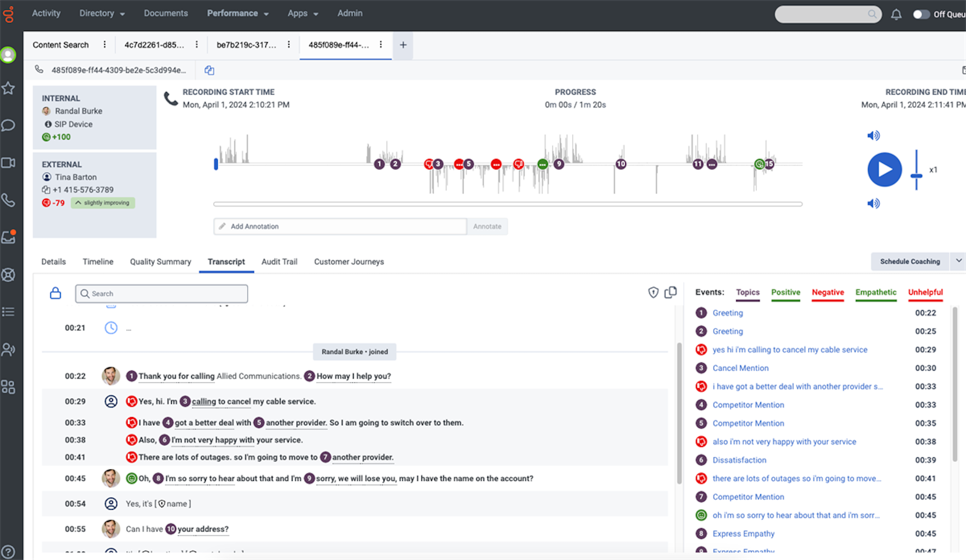Screen dimensions: 966x560
Task: Open the Cancel Mention event link
Action: click(740, 368)
